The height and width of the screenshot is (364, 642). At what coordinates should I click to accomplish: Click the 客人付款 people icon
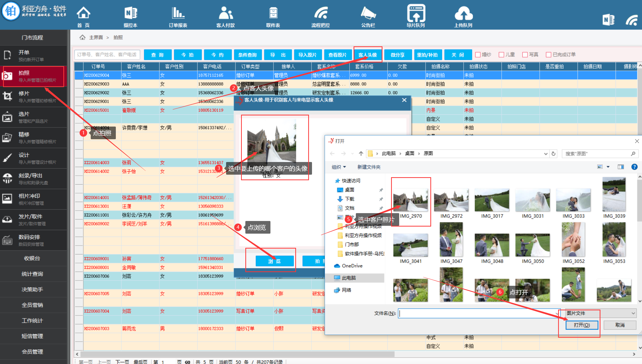[225, 13]
